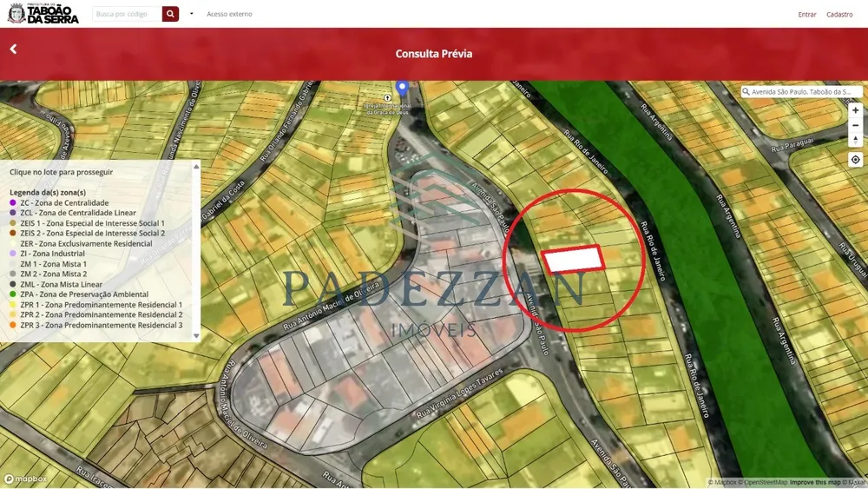The image size is (868, 489).
Task: Select the highlighted white lot on the map
Action: click(x=573, y=259)
